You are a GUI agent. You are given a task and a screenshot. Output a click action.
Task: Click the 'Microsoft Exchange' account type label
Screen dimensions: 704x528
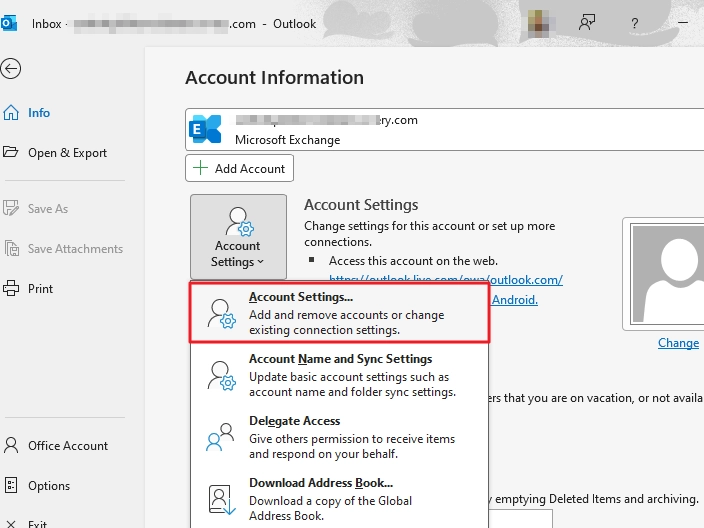pyautogui.click(x=287, y=140)
